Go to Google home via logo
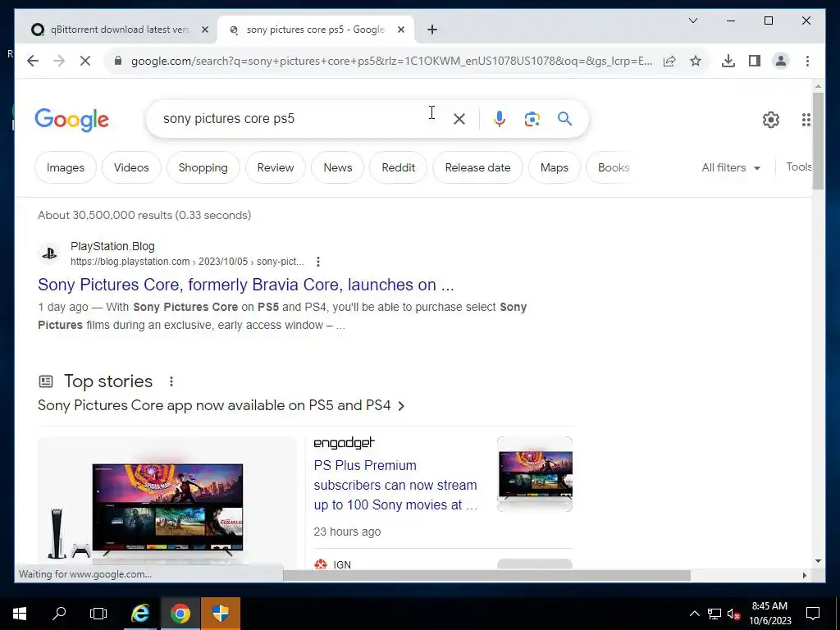Image resolution: width=840 pixels, height=630 pixels. tap(72, 120)
